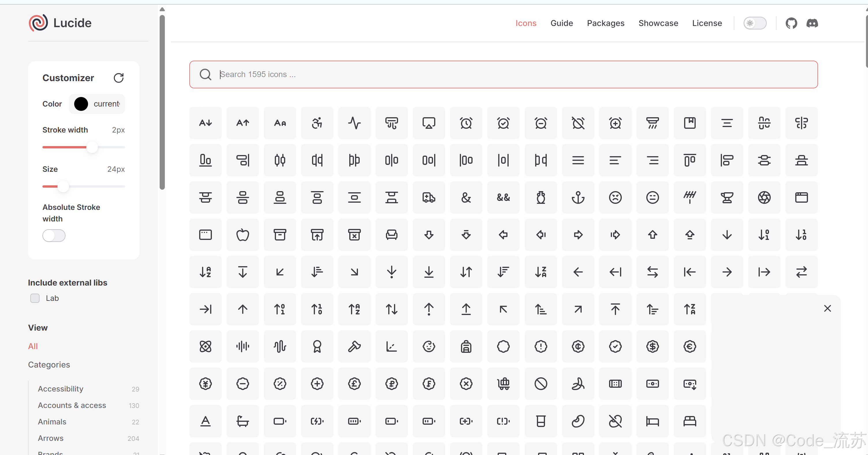This screenshot has width=868, height=455.
Task: Go to the Packages menu item
Action: pyautogui.click(x=606, y=23)
